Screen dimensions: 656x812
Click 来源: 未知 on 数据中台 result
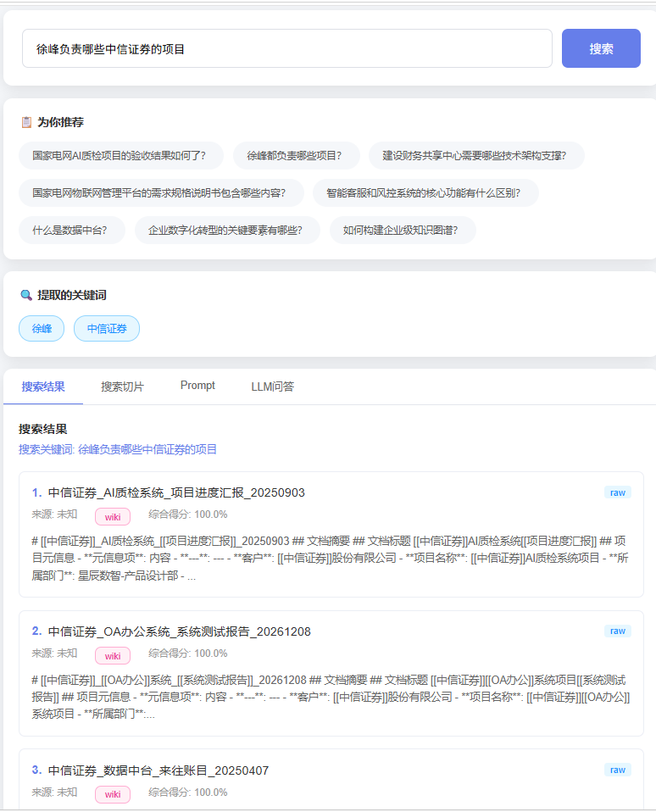coord(54,792)
